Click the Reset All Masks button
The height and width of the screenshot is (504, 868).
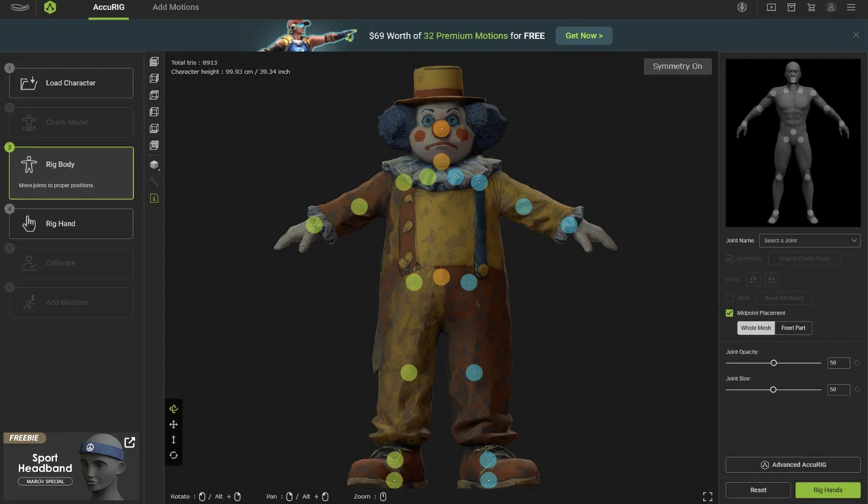(784, 298)
